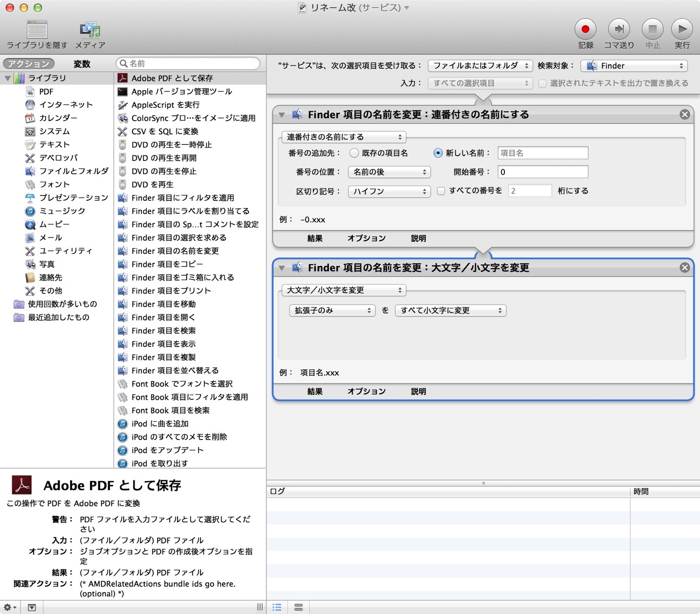Click the 新しい名前 item name text field
Viewport: 700px width, 614px height.
tap(543, 153)
